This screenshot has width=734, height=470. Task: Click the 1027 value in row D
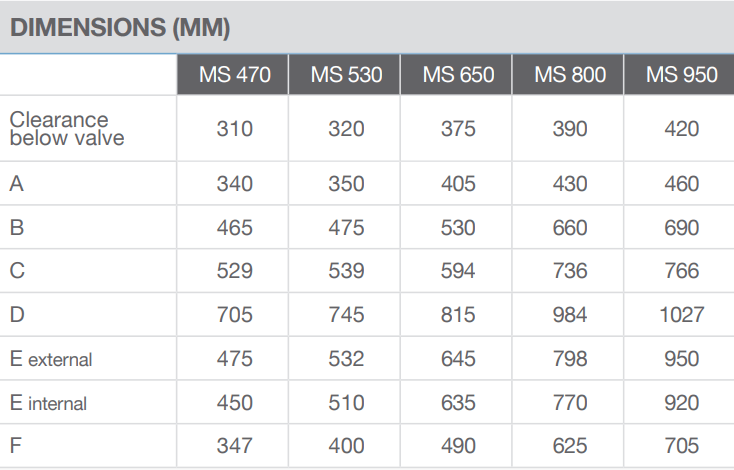681,315
